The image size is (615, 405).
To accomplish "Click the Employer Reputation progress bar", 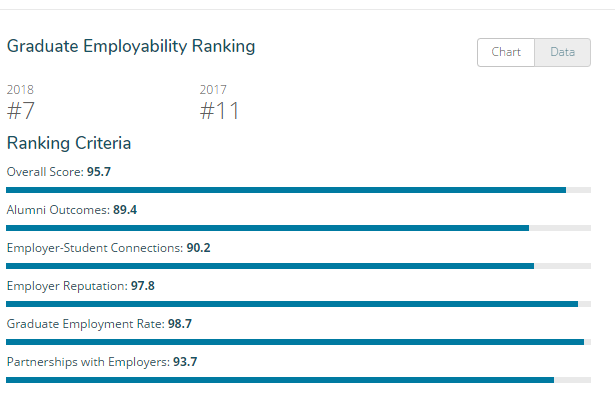I will (x=298, y=303).
